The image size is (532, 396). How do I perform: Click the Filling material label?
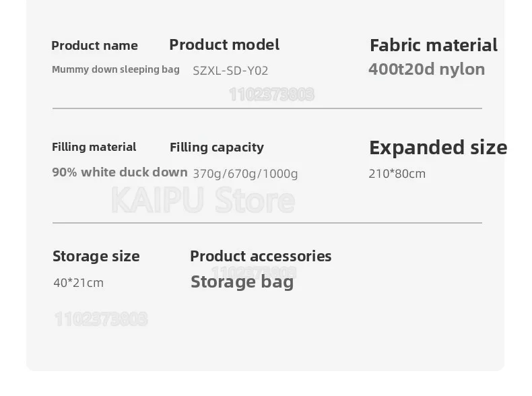pos(94,147)
